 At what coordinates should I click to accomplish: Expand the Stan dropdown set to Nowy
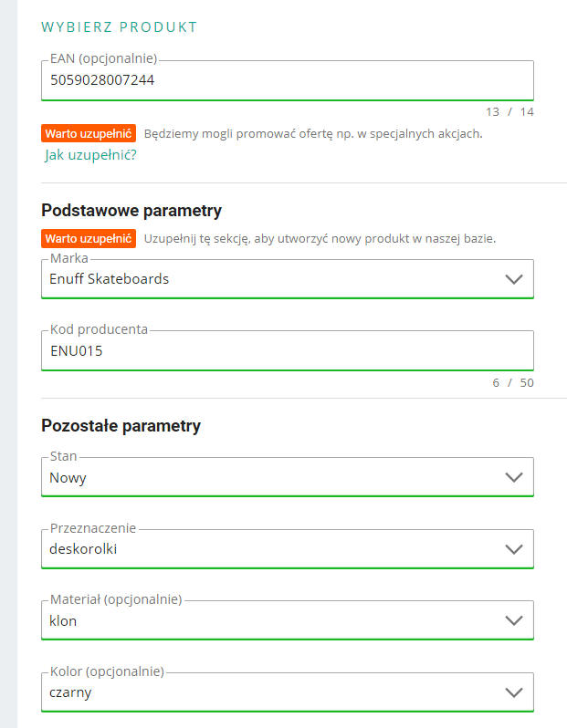pos(274,477)
